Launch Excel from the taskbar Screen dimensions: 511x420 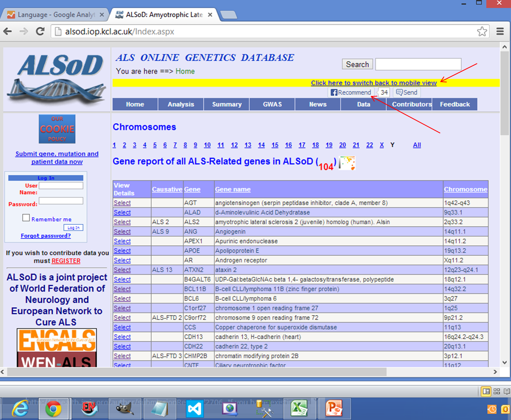pos(299,409)
